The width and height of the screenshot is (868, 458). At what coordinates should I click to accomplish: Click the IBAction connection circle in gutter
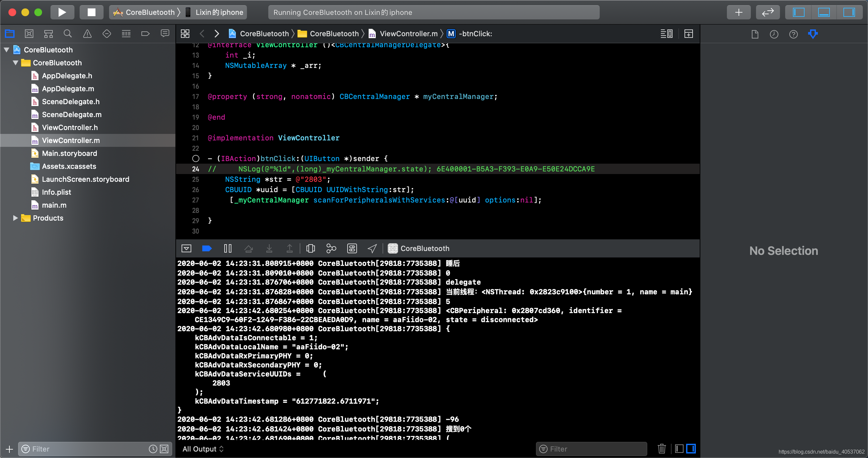(196, 158)
